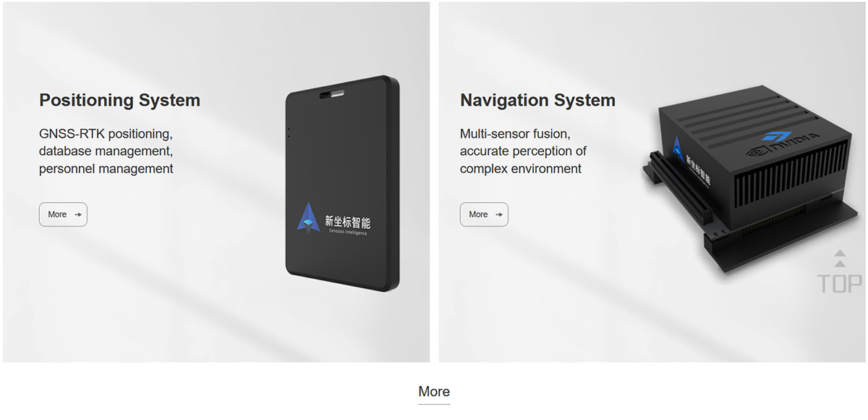Click the blue triangle logo on positioning card
This screenshot has height=420, width=868.
(x=309, y=217)
